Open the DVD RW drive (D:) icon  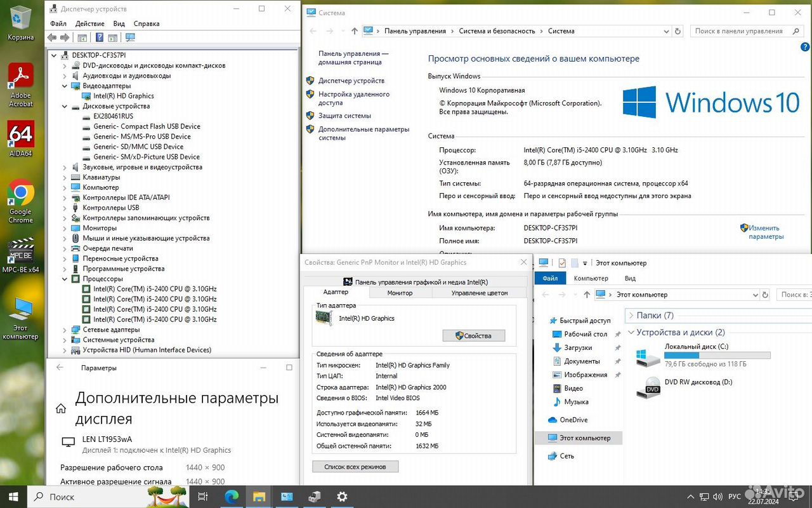pyautogui.click(x=648, y=387)
